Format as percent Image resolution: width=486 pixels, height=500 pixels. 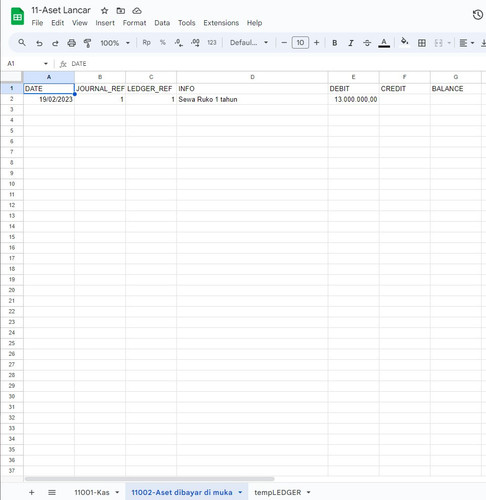[163, 43]
